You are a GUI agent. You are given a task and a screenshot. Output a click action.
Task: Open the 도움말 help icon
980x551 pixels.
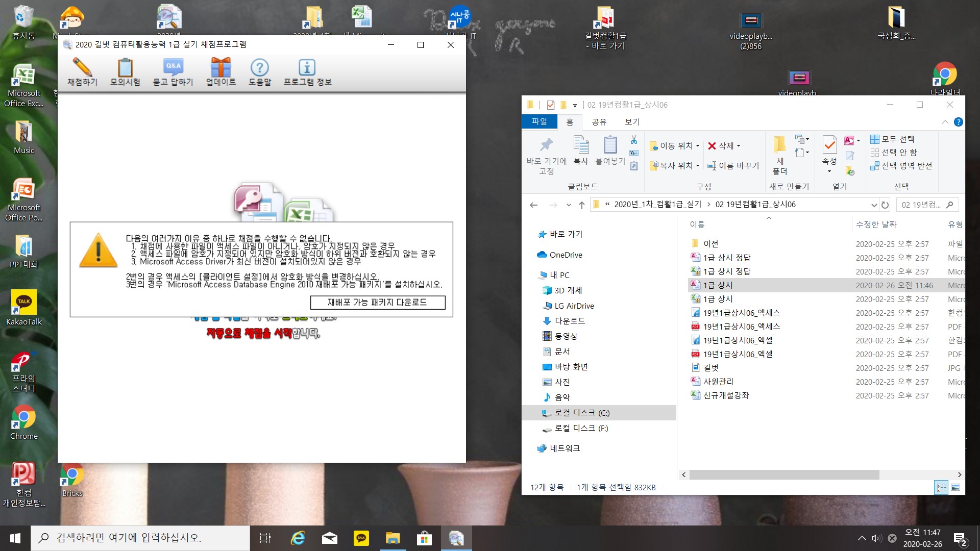259,67
